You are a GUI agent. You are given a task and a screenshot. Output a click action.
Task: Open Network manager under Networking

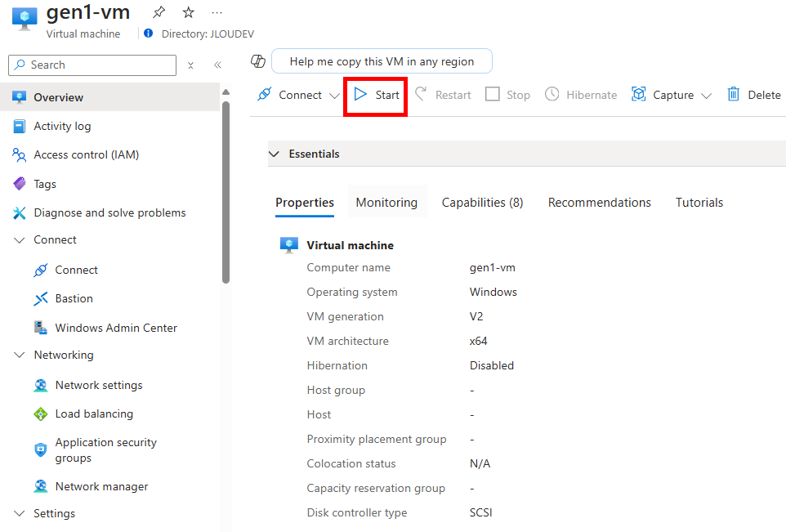coord(102,486)
